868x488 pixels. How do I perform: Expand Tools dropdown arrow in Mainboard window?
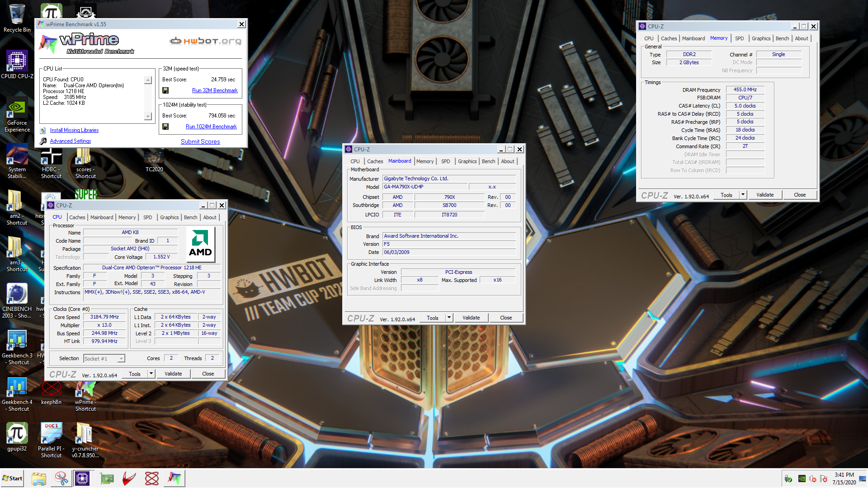[449, 318]
